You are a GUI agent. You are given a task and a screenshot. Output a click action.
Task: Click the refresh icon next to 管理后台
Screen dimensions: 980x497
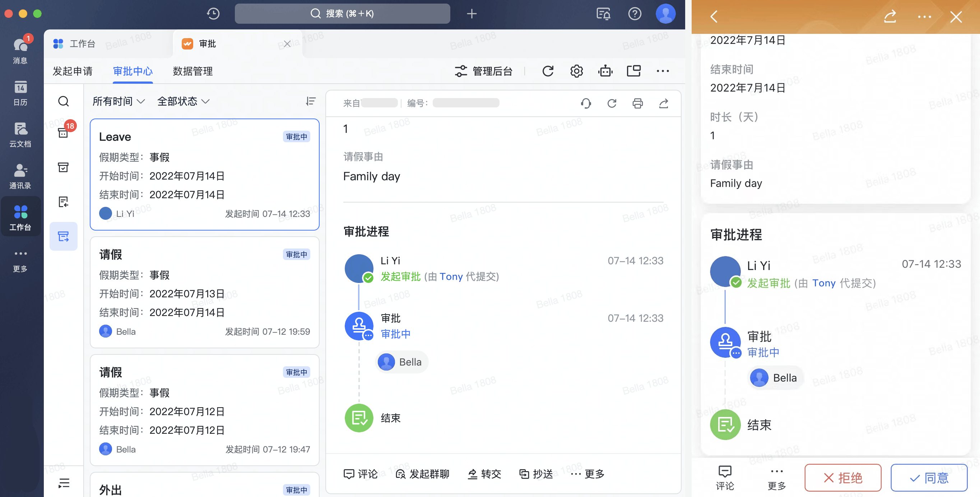tap(547, 71)
